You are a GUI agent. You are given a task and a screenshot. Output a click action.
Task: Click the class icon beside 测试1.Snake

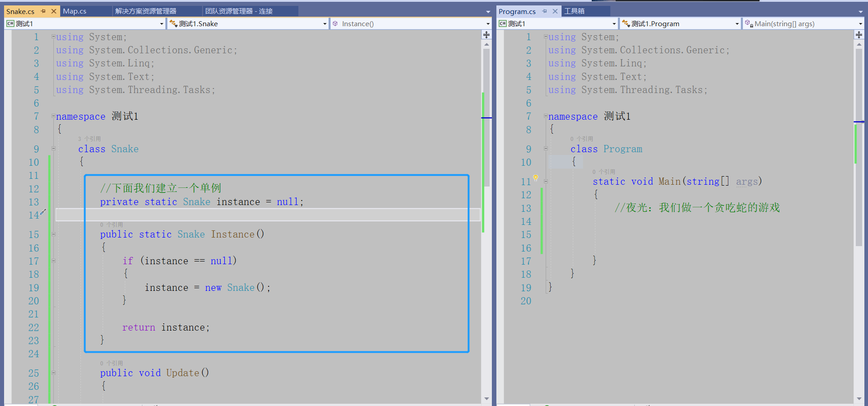point(173,23)
